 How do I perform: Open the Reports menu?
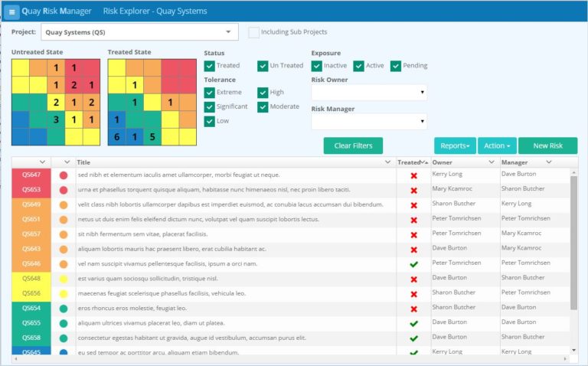point(455,146)
